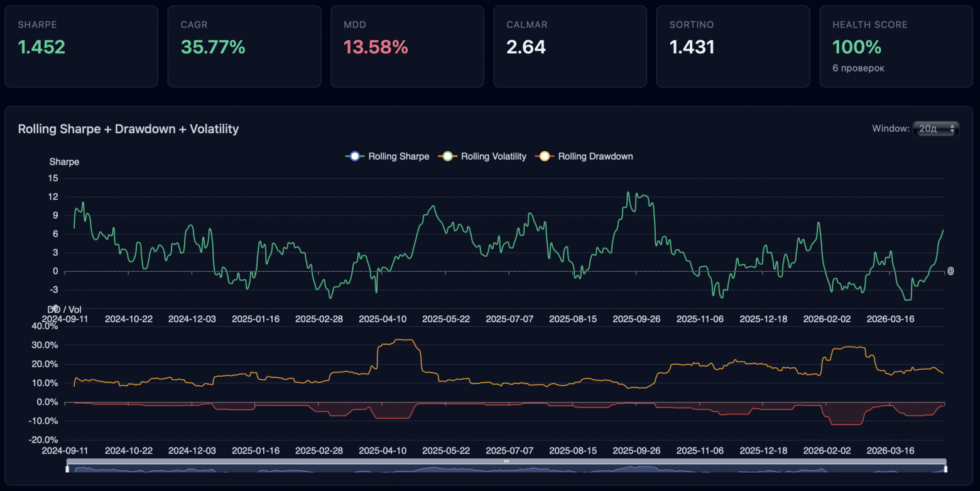Select the CAGR metric card
Image resolution: width=980 pixels, height=491 pixels.
coord(244,46)
